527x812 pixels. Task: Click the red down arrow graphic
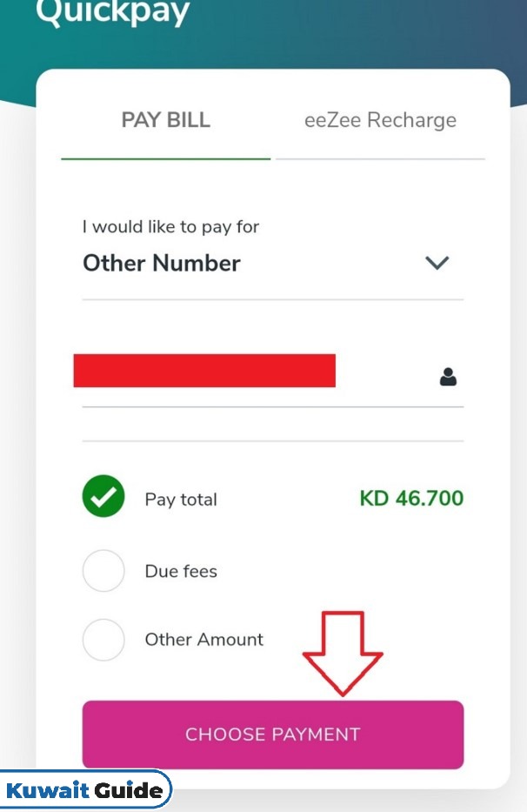click(343, 654)
